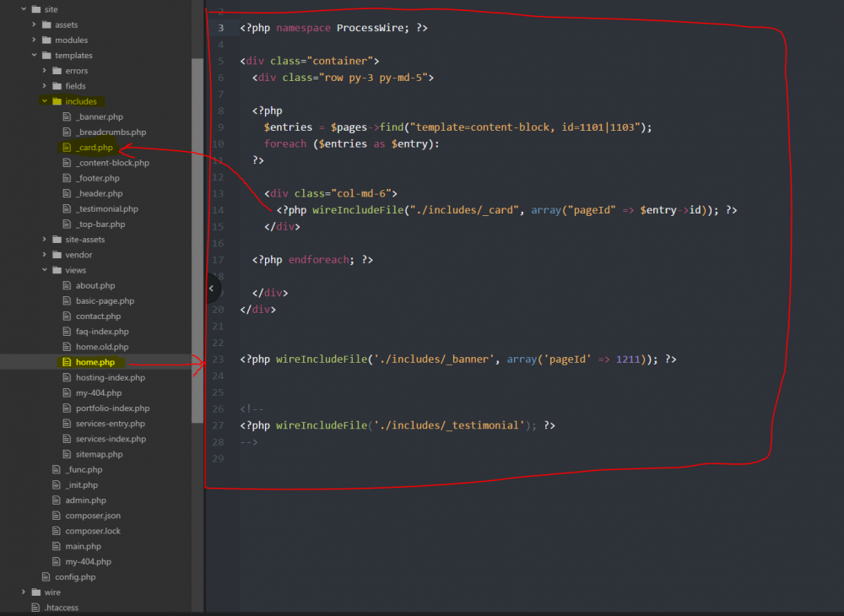Click line number 23 in gutter
The height and width of the screenshot is (616, 844).
click(x=219, y=359)
